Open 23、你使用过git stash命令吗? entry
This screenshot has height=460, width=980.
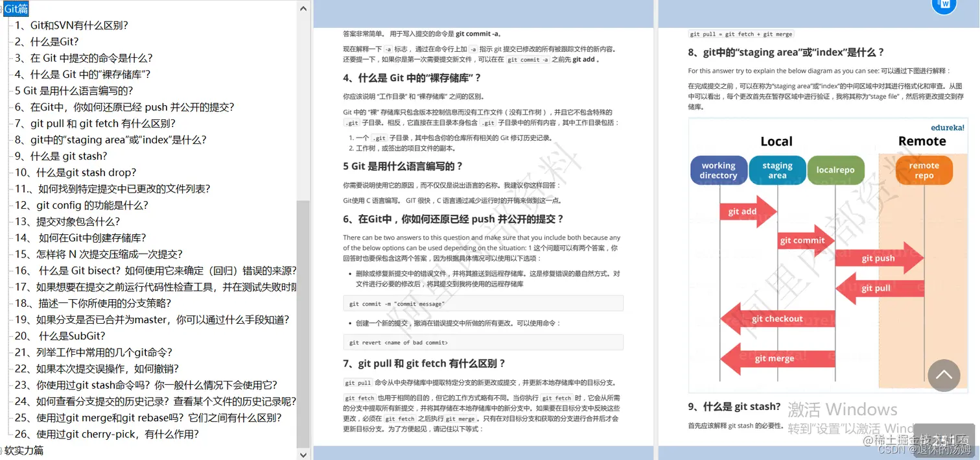[146, 385]
